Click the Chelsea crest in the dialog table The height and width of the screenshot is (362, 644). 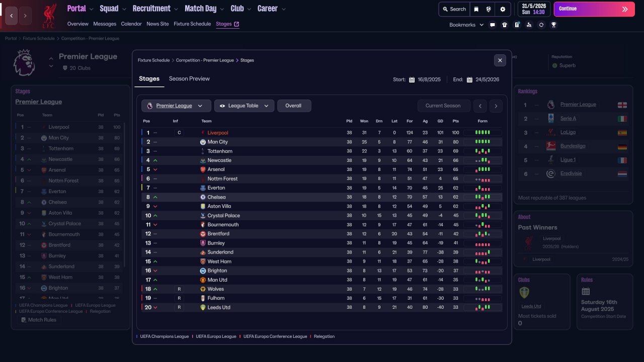203,197
